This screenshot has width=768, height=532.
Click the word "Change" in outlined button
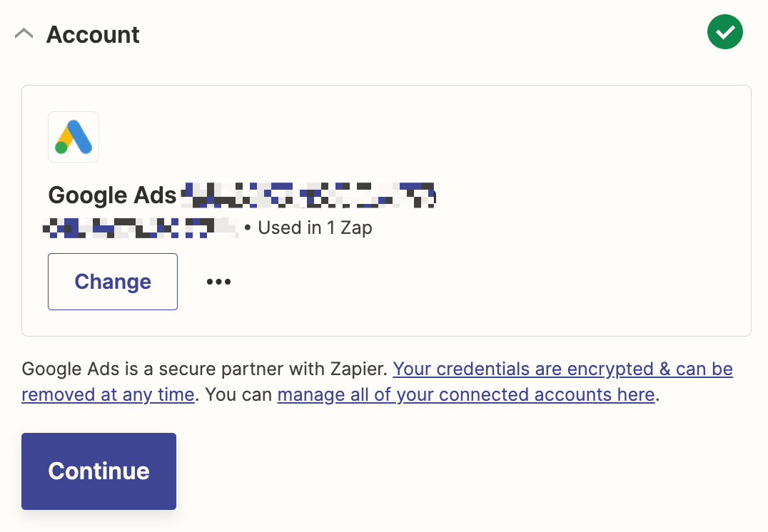113,282
